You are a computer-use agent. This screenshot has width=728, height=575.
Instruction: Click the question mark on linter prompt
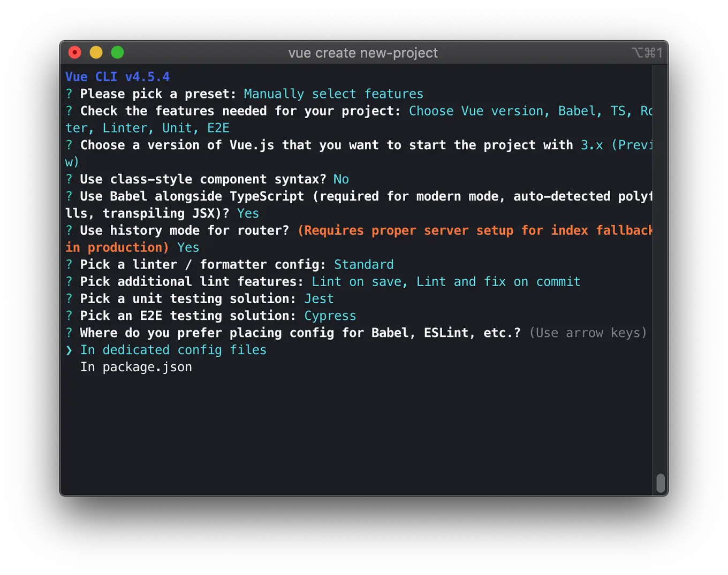69,264
